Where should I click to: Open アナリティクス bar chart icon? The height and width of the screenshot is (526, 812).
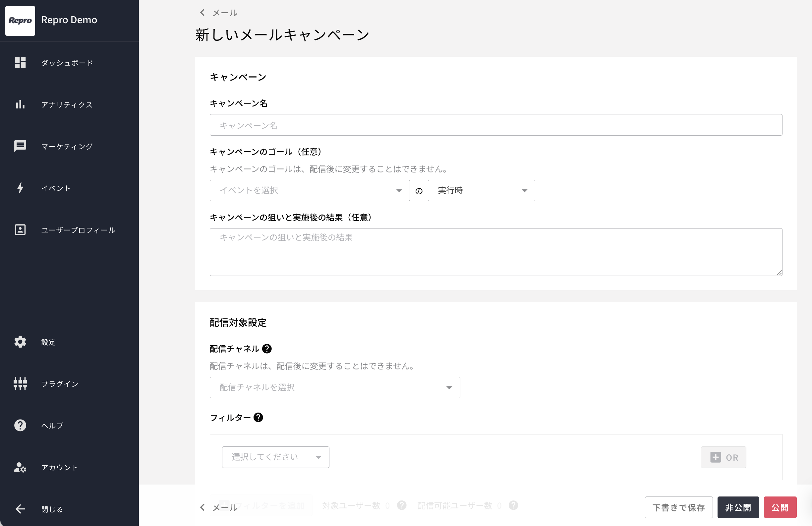tap(20, 104)
